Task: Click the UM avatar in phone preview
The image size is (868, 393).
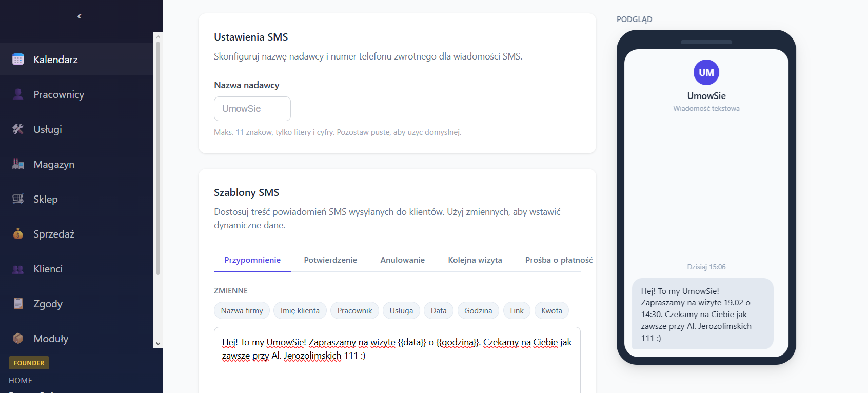Action: click(x=706, y=72)
